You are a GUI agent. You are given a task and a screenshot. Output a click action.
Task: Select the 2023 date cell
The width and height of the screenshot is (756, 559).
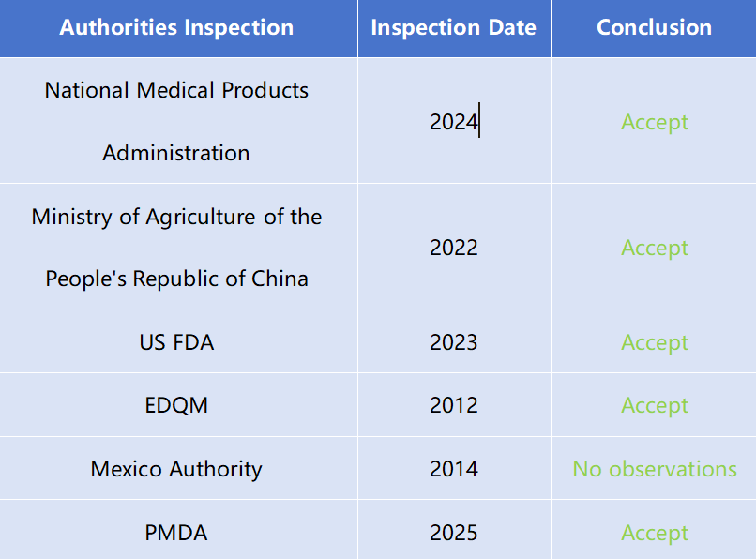pos(454,341)
